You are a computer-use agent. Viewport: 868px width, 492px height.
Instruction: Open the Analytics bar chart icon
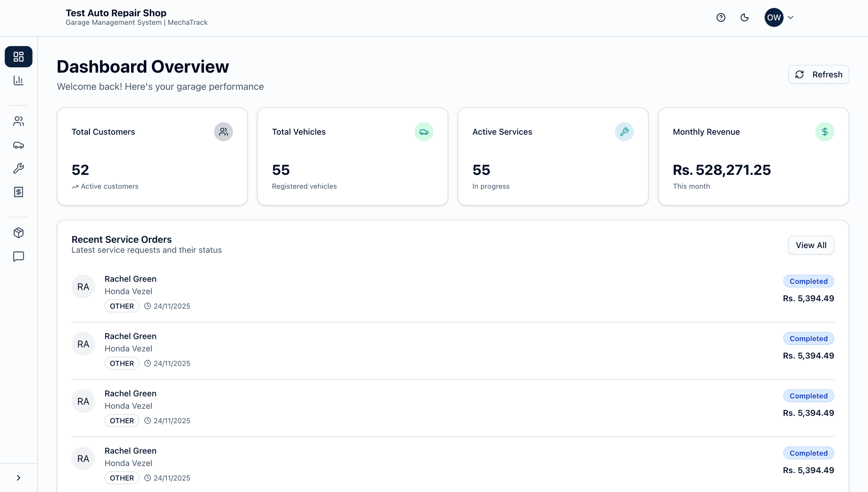(x=18, y=80)
